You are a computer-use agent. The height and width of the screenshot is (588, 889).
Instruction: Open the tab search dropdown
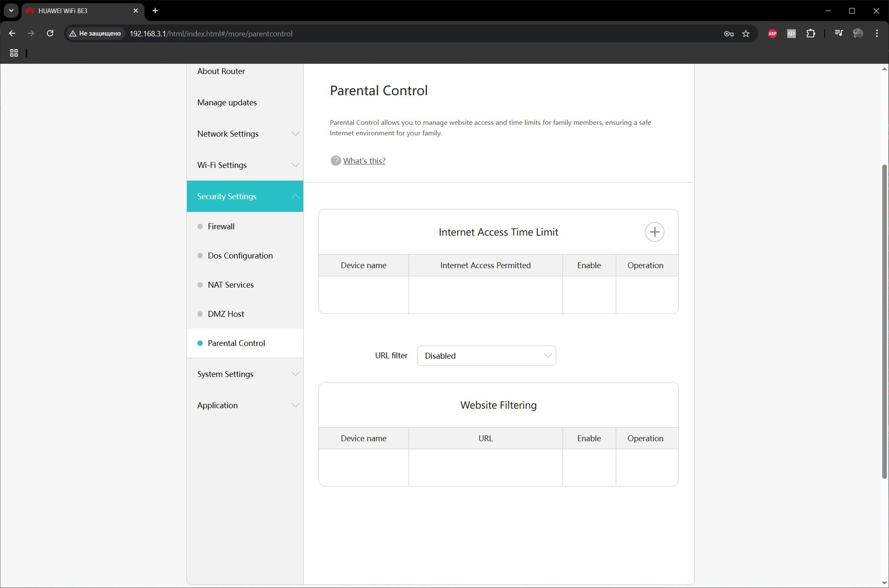[x=11, y=11]
